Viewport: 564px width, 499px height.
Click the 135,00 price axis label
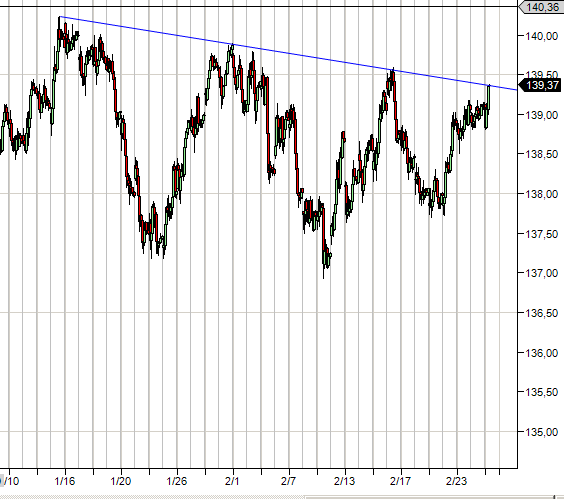click(542, 432)
